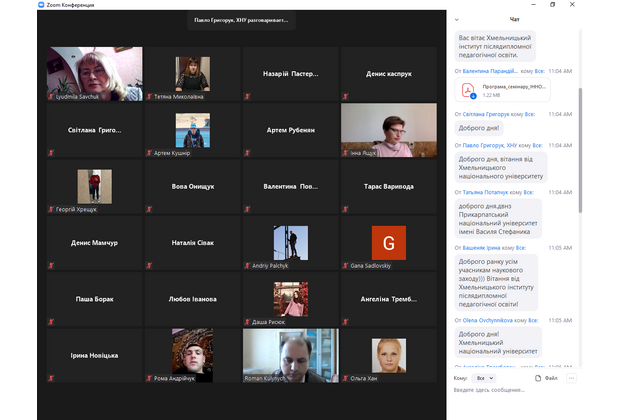Open the Программа_семинара file link

pos(516,86)
